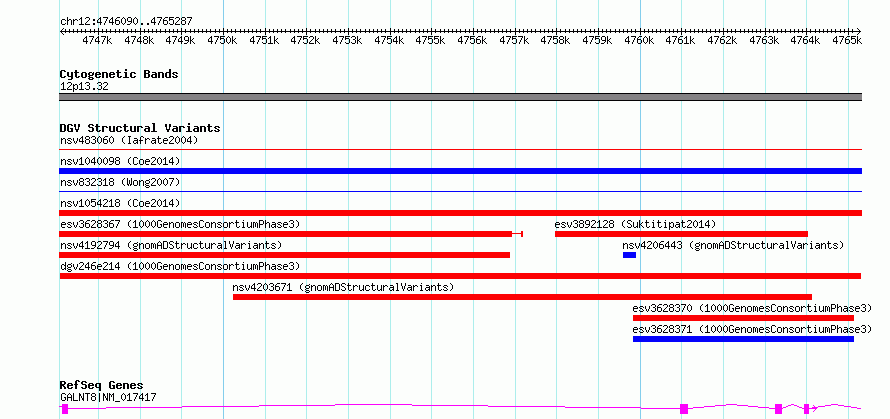The width and height of the screenshot is (890, 419).
Task: Click the thin blue nsv832318 variant line
Action: (461, 192)
